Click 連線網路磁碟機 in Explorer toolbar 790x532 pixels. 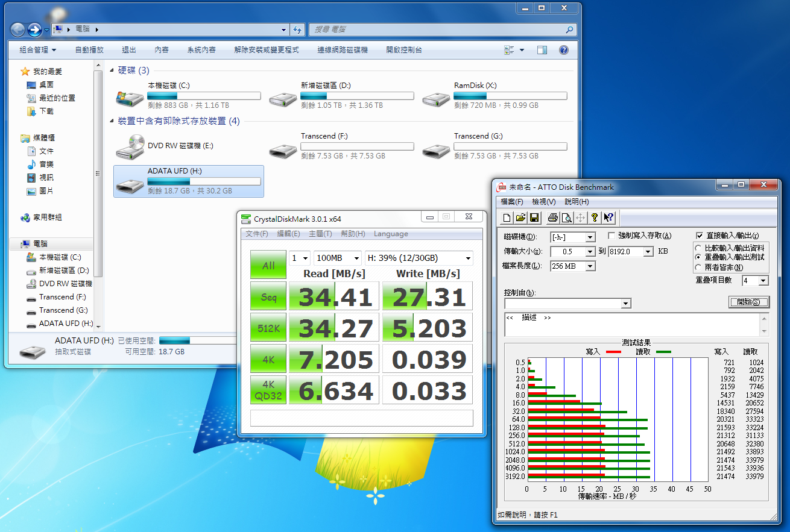point(343,50)
